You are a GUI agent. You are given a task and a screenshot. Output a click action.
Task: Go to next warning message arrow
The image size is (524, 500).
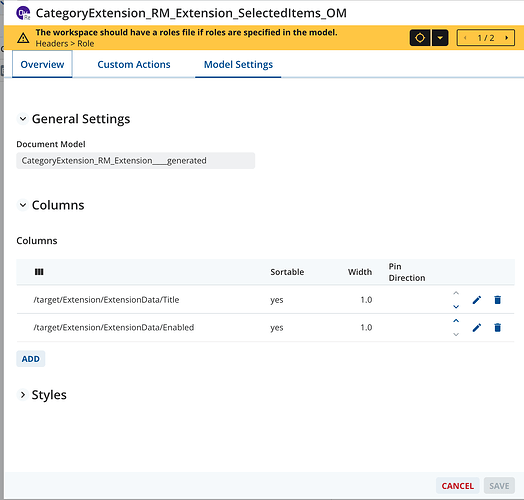507,38
